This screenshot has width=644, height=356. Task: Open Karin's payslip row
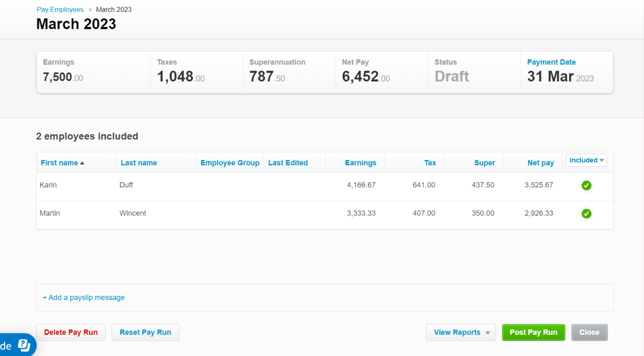[x=325, y=187]
